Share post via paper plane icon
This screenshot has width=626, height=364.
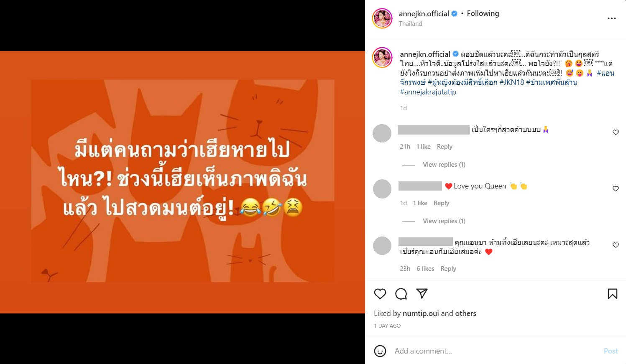(x=422, y=293)
